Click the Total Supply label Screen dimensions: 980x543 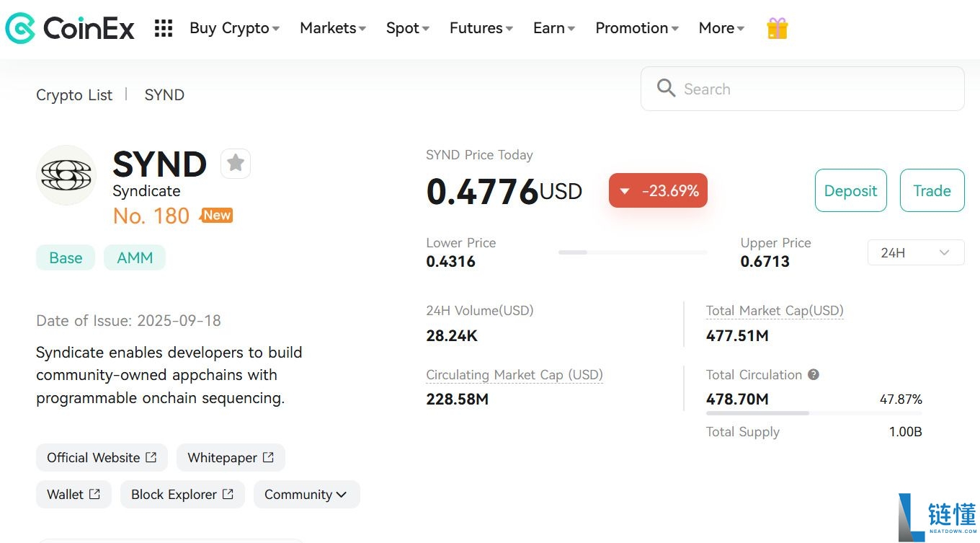(743, 432)
